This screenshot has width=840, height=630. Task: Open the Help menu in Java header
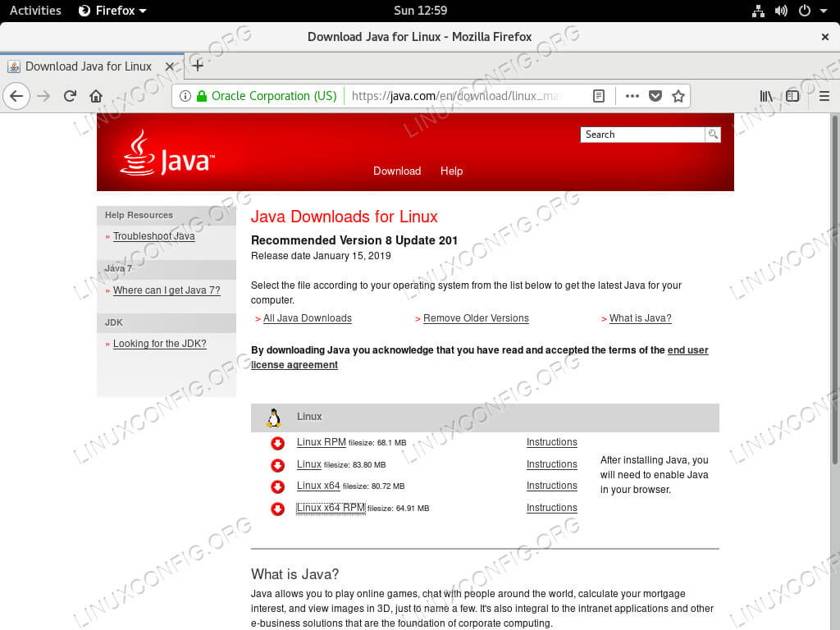452,171
